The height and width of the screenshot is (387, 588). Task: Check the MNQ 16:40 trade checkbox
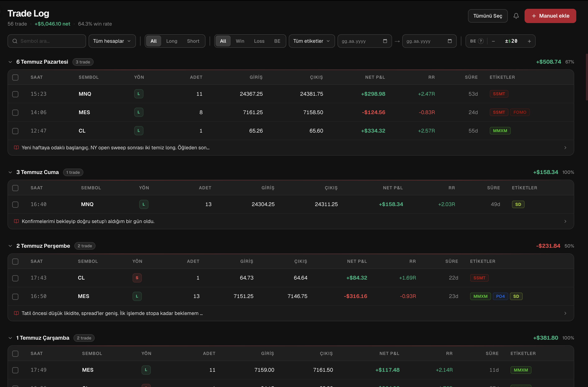click(x=15, y=205)
